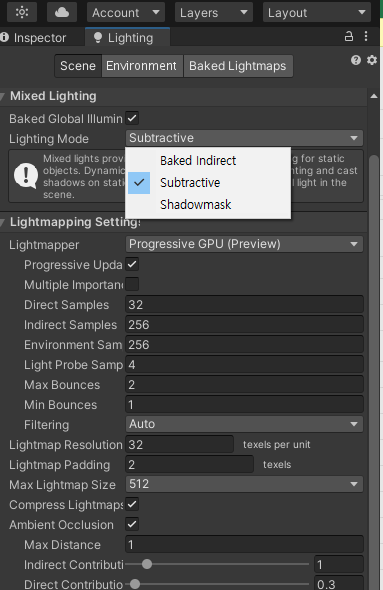
Task: Open the Layout dropdown
Action: [317, 12]
